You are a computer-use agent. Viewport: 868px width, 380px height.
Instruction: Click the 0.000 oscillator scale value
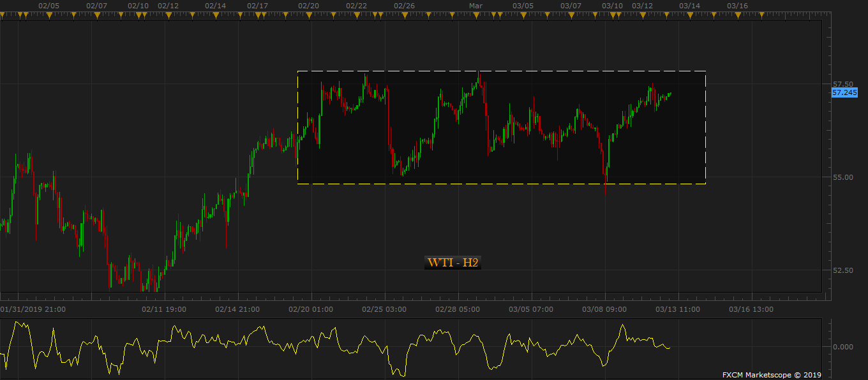tap(842, 347)
